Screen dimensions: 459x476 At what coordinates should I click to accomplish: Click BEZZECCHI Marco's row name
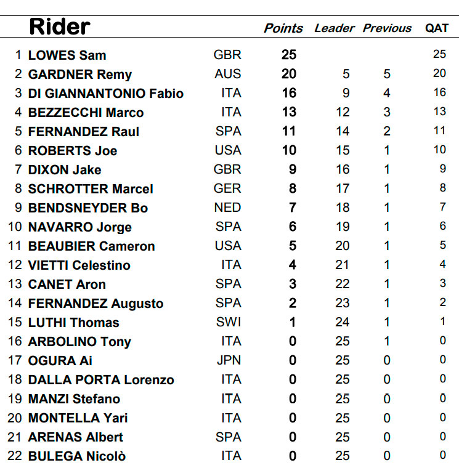click(x=86, y=113)
